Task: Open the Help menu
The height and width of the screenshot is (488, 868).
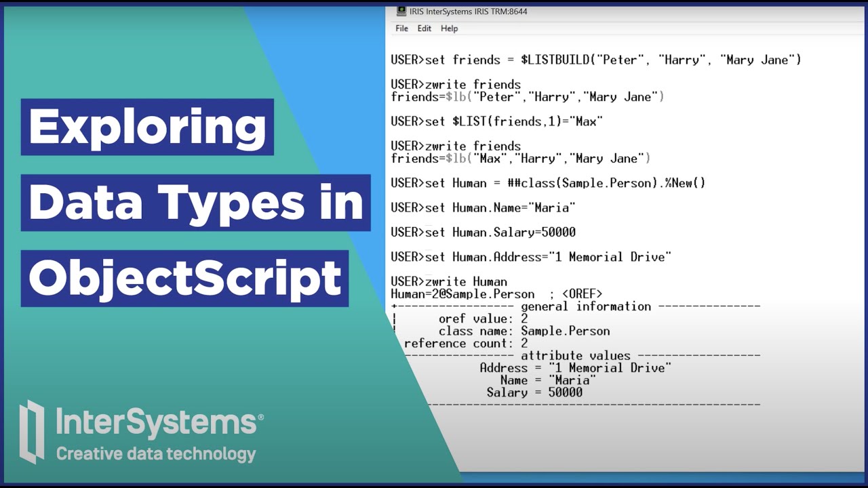Action: coord(449,28)
